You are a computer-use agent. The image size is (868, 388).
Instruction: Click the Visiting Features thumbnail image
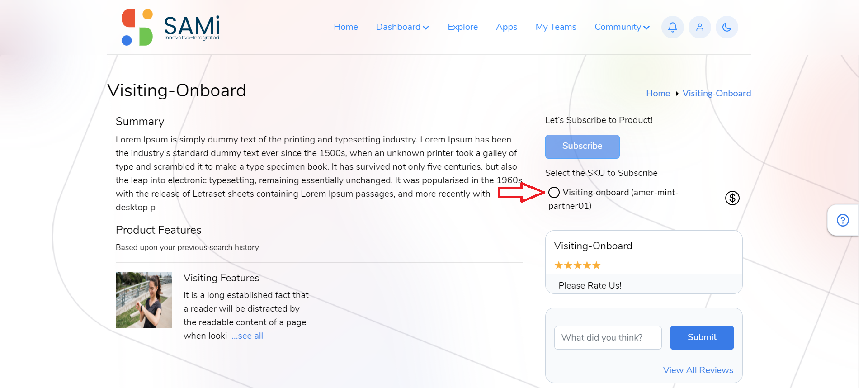[144, 300]
